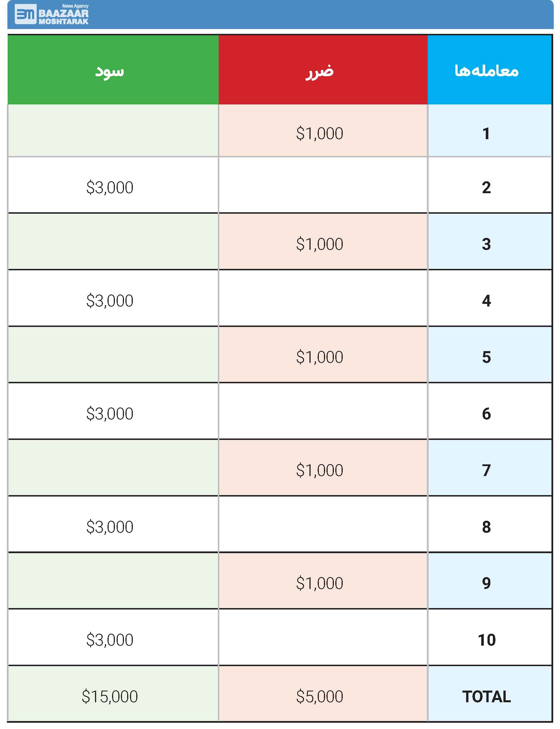This screenshot has height=729, width=560.
Task: Click the $1,000 loss in row 7
Action: (x=320, y=471)
